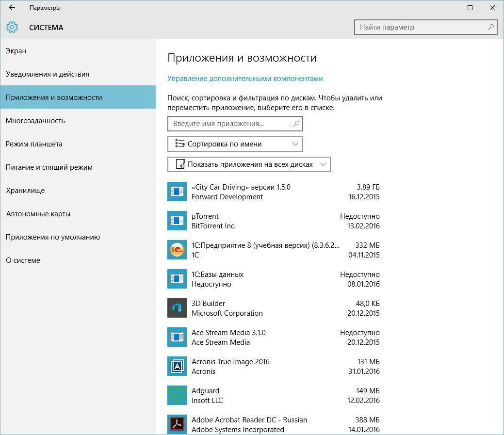
Task: Open Уведомления и действия section
Action: (78, 74)
